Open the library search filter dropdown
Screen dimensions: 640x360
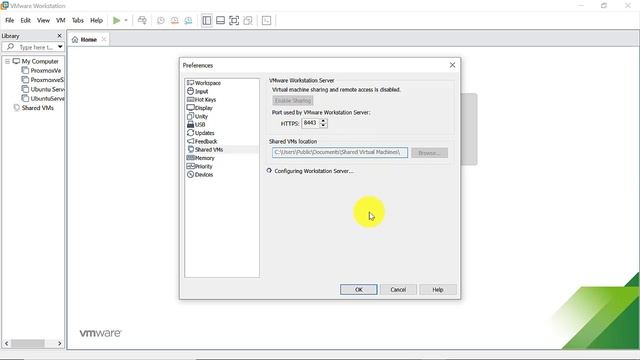click(x=60, y=47)
